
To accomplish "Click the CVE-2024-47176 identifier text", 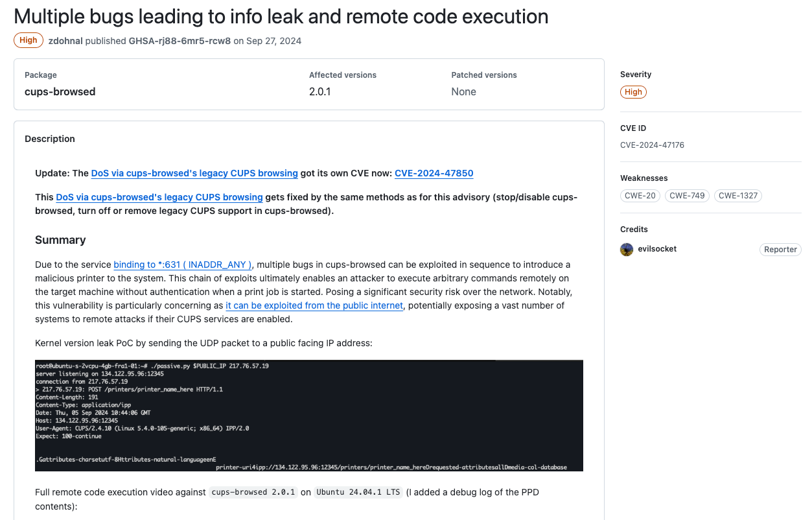I will [x=652, y=145].
